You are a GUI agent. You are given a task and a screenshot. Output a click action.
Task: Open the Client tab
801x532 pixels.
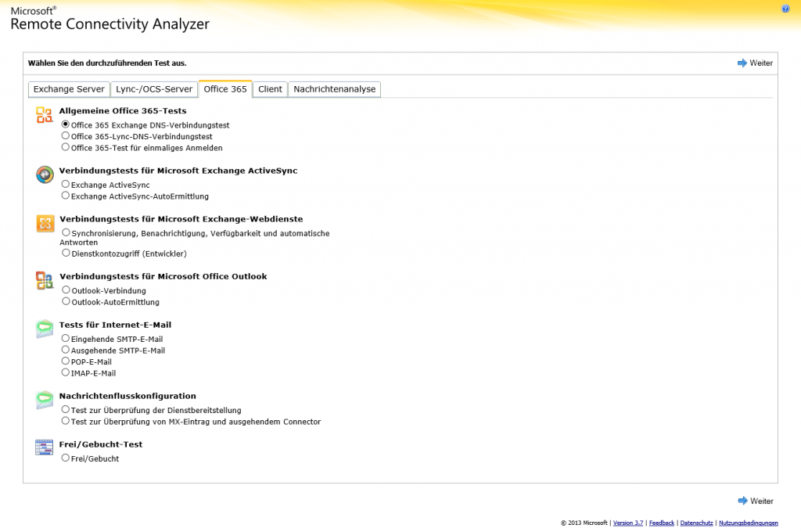pyautogui.click(x=269, y=89)
